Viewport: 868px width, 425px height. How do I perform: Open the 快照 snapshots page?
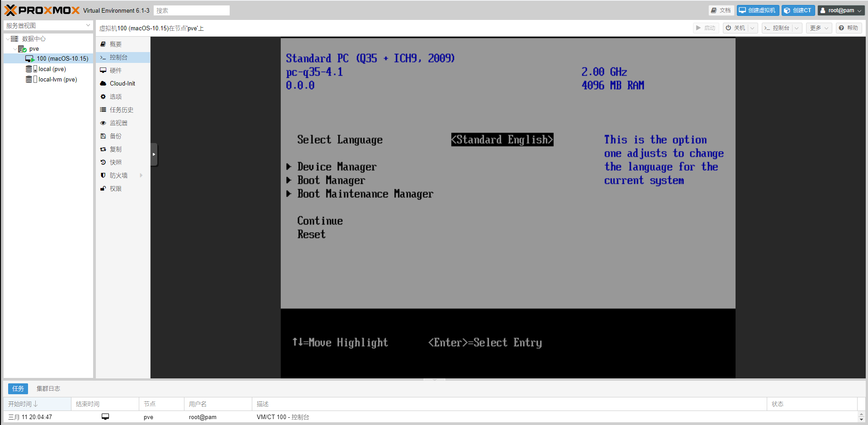point(115,162)
